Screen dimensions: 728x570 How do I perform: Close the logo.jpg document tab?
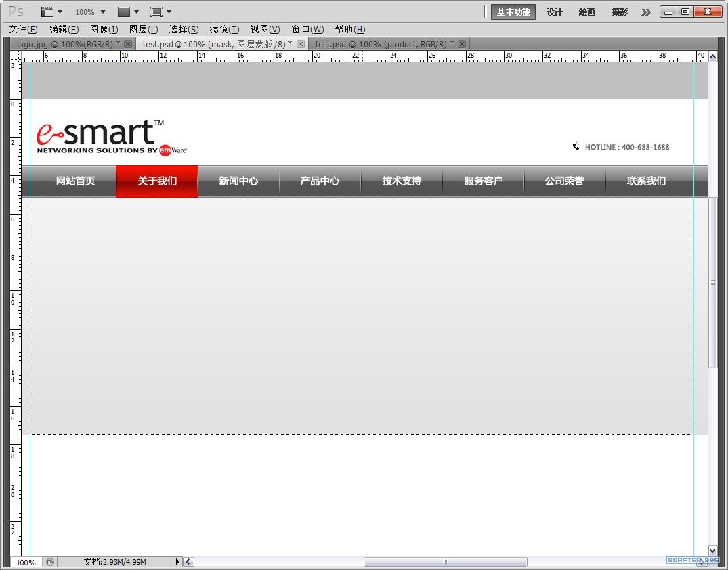point(128,43)
